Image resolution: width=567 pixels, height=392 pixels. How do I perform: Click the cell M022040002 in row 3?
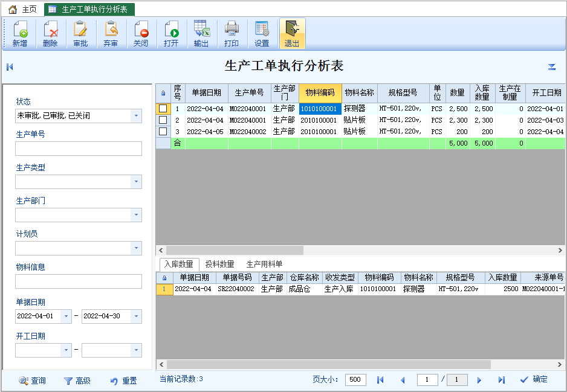[x=250, y=132]
